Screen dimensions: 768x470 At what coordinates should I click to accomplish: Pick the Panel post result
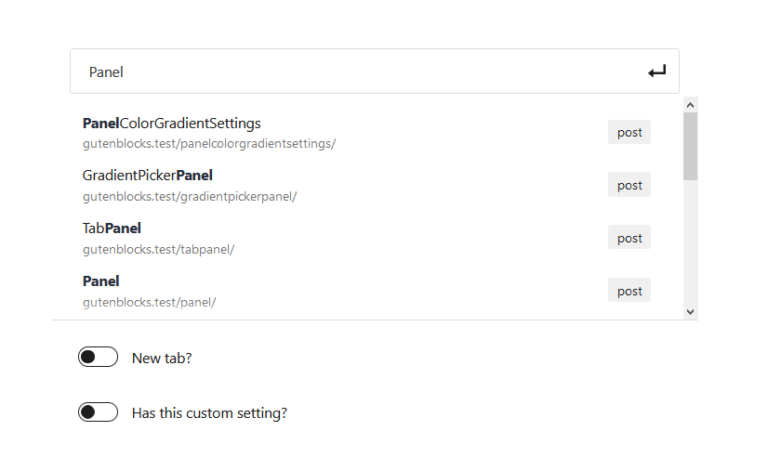(x=366, y=291)
